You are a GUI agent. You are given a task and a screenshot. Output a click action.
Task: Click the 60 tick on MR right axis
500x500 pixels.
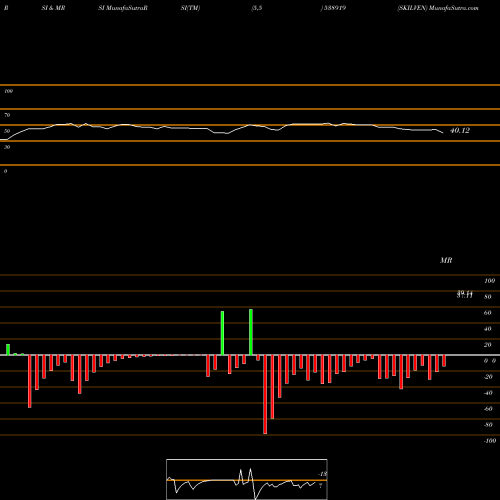(488, 313)
